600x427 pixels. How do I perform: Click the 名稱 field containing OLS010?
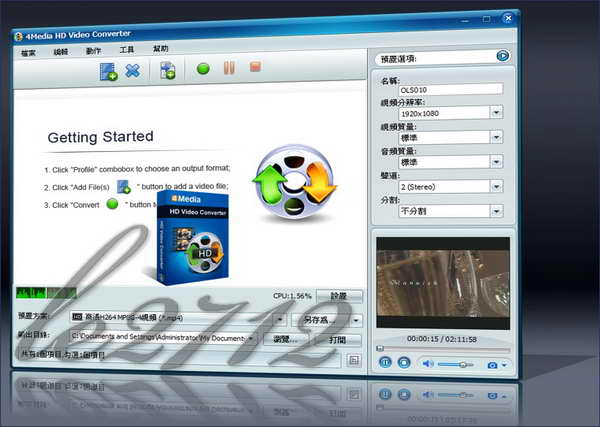(451, 90)
